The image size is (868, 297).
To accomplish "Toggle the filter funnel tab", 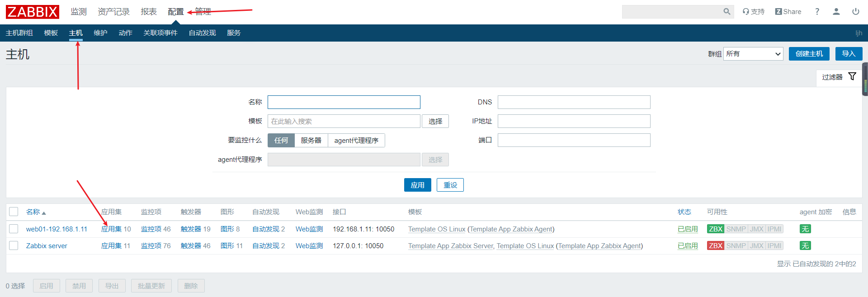I will pos(839,77).
